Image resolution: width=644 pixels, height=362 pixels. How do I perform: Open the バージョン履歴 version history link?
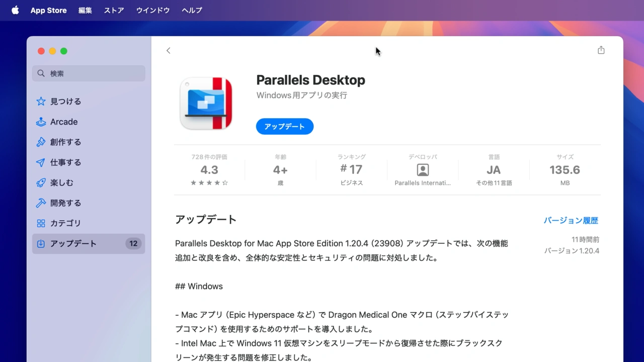[x=571, y=220]
